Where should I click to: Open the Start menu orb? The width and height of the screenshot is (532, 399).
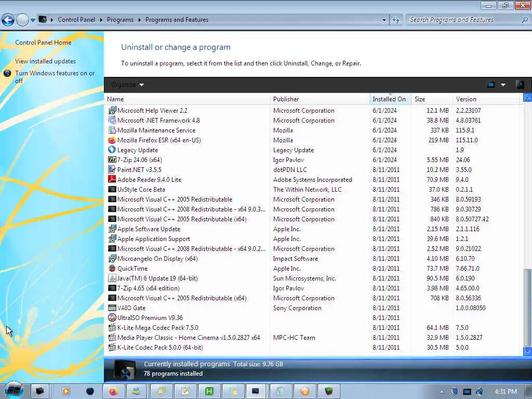14,391
